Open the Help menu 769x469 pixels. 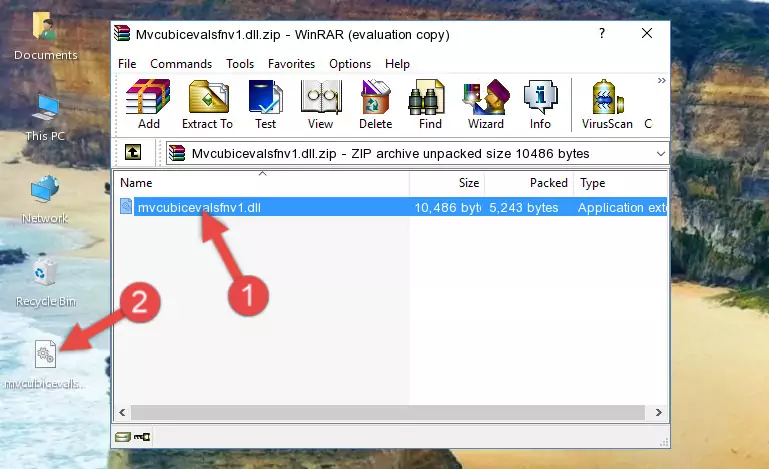[397, 64]
